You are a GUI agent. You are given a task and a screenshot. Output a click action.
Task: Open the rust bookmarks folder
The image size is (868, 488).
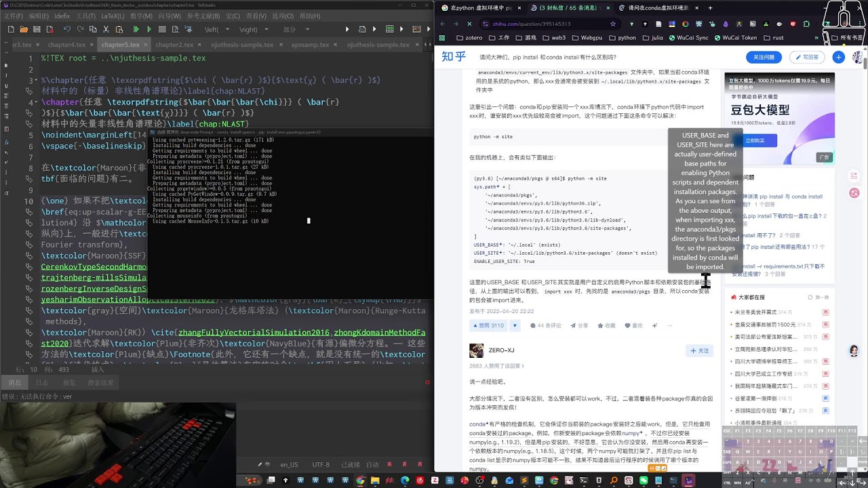point(774,38)
